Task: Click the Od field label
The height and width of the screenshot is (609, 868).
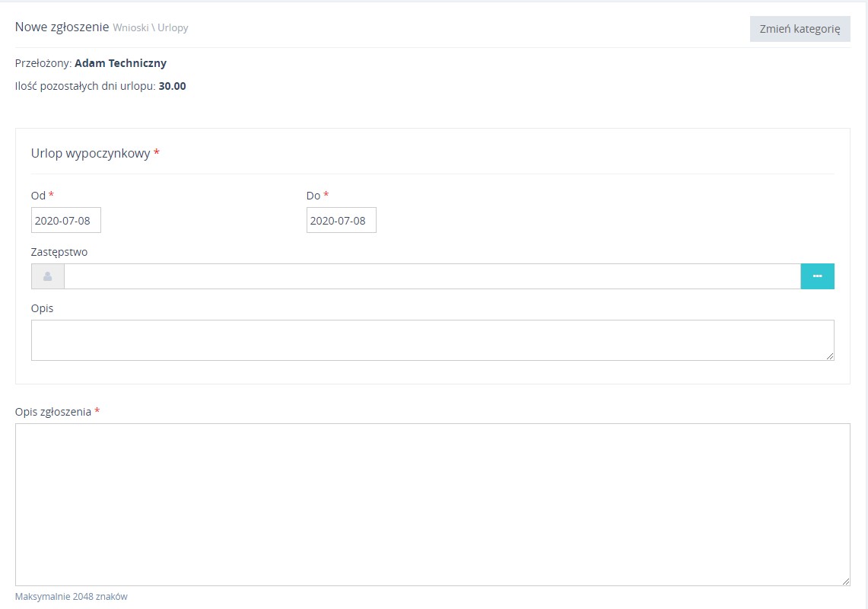Action: pos(38,196)
